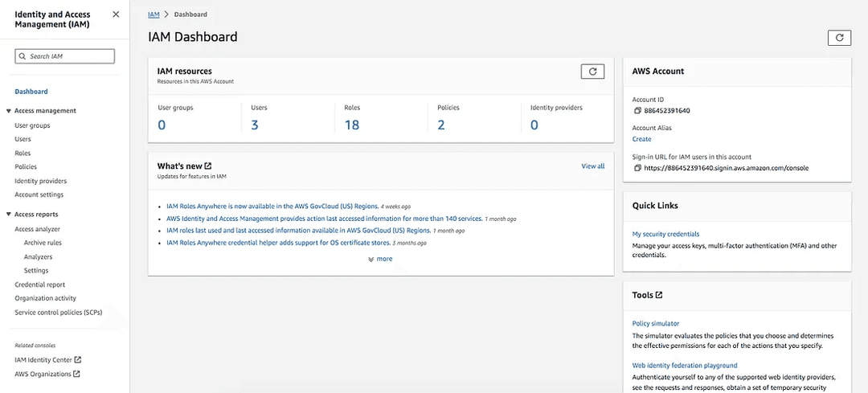868x393 pixels.
Task: Open Archive rules under Access analyzer
Action: point(43,243)
